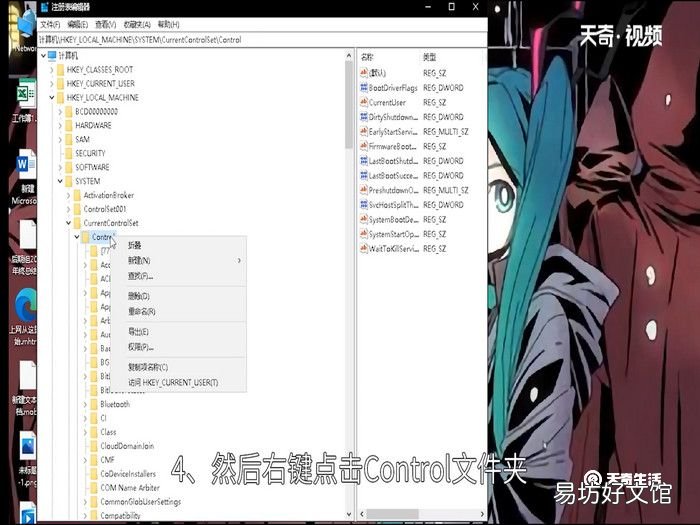
Task: Click the values pane horizontal scrollbar thumb
Action: pos(393,514)
